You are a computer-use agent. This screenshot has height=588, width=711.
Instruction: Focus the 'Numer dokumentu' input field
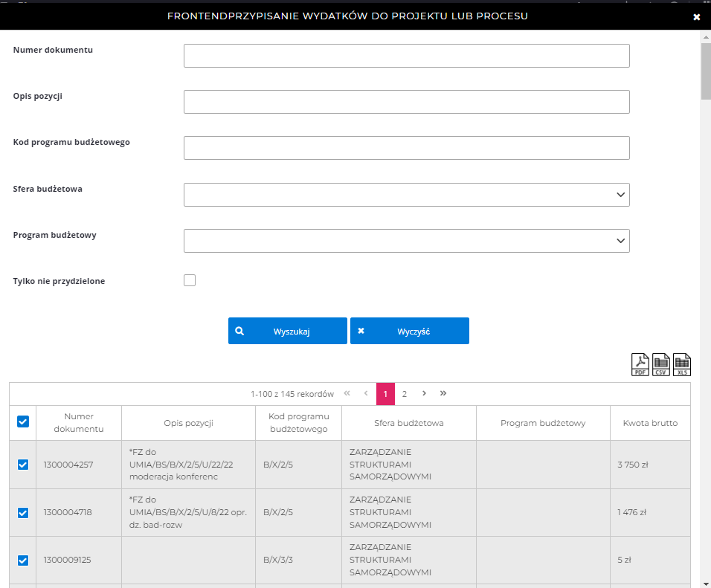pos(406,56)
